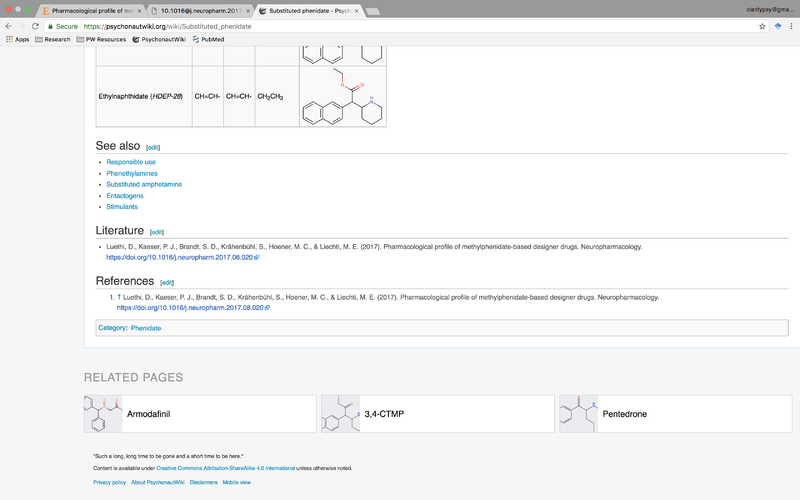
Task: Click the blue extension icon in toolbar
Action: point(778,25)
